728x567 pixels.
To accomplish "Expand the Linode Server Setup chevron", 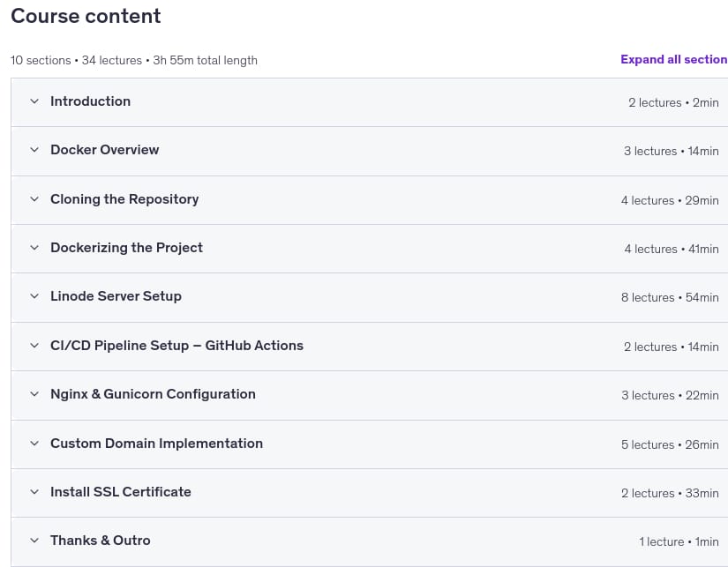I will coord(34,296).
